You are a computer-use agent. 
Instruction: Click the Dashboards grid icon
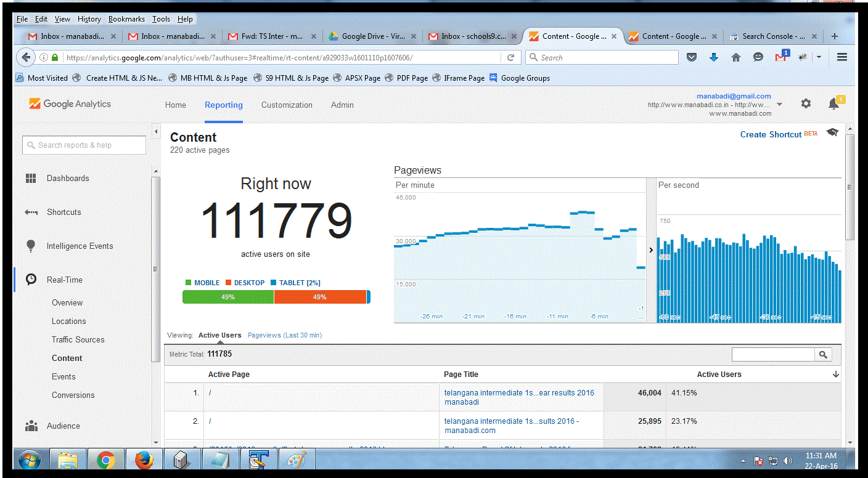[x=31, y=178]
